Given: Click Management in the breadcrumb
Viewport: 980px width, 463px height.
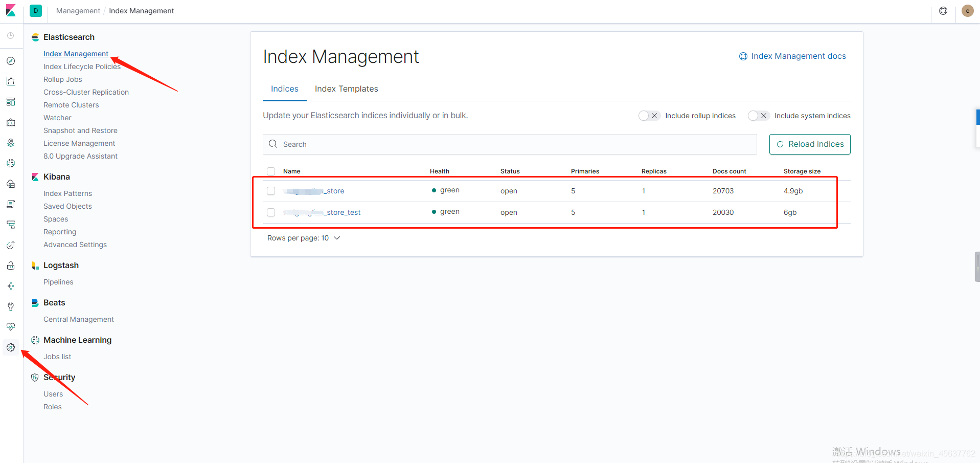Looking at the screenshot, I should pyautogui.click(x=78, y=11).
